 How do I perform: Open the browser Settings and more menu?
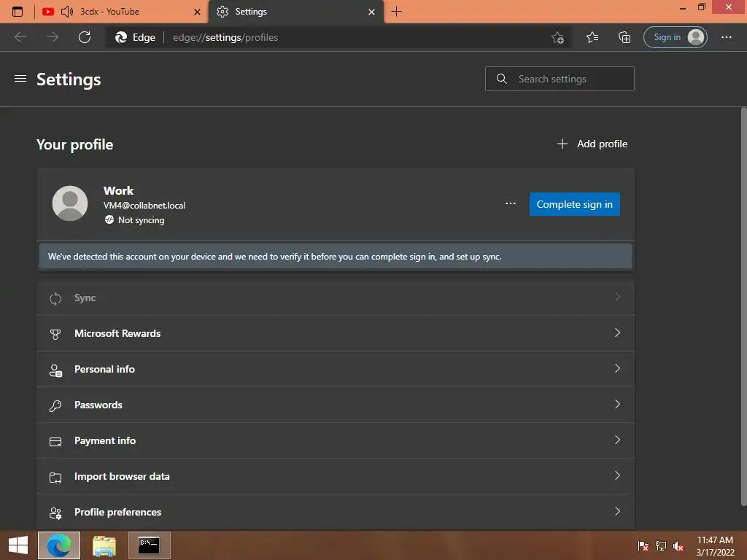pos(726,37)
